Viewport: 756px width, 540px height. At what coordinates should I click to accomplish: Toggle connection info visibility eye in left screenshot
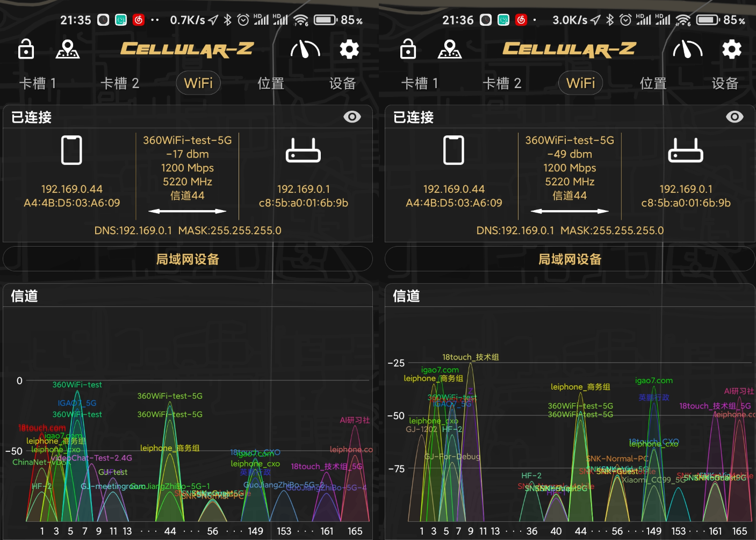[352, 117]
